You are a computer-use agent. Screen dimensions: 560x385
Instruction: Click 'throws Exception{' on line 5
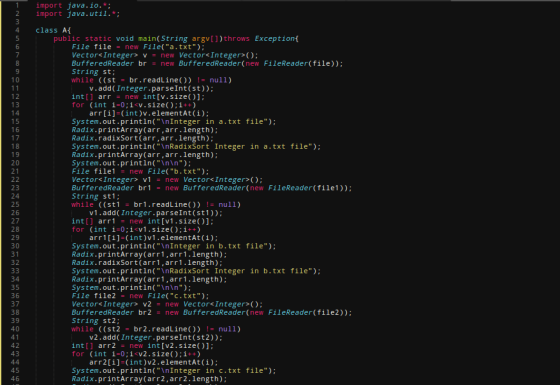(x=261, y=39)
